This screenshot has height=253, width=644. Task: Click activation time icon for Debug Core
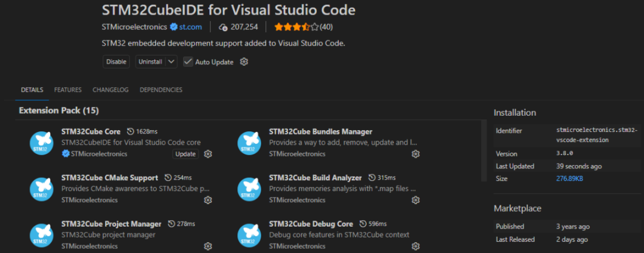363,224
